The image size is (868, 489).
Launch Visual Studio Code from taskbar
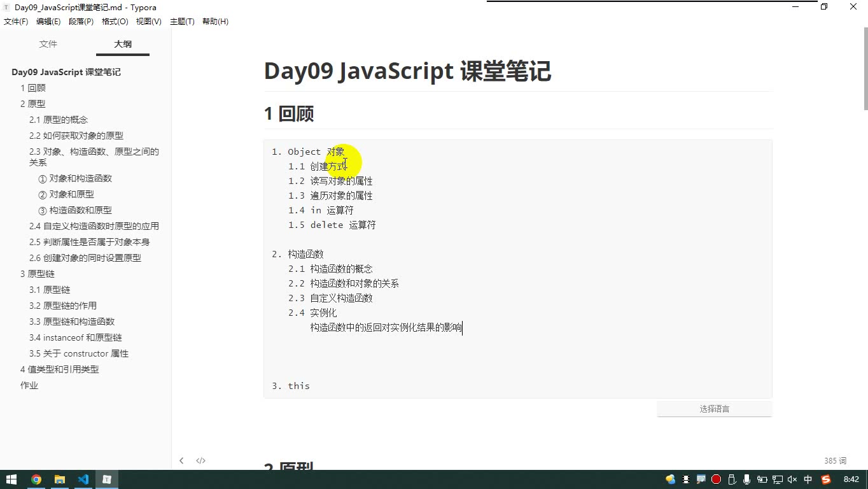[x=83, y=479]
